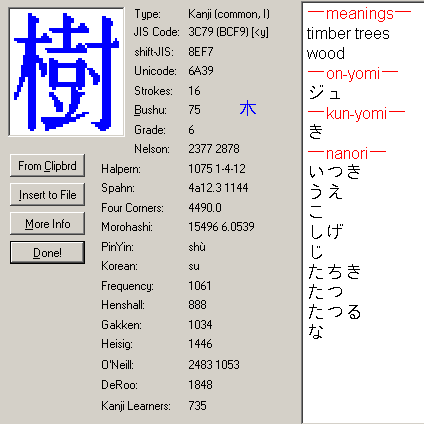
Task: Click the Heisig index 1446
Action: 200,344
